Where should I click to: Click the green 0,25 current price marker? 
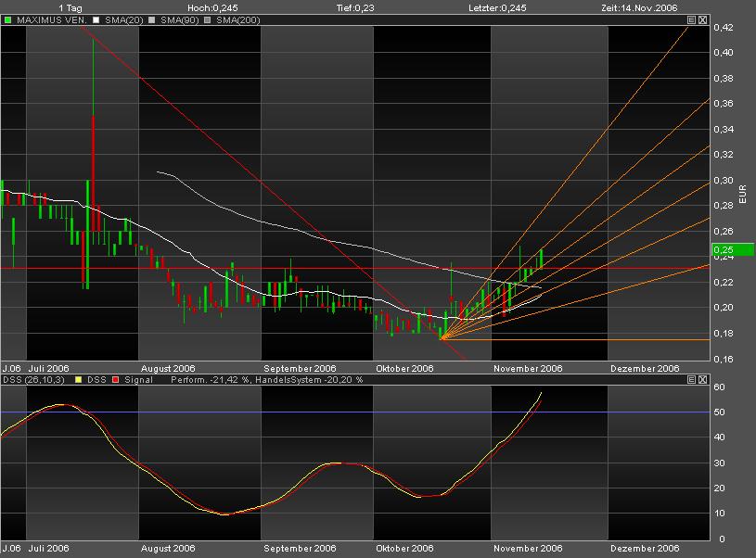[x=733, y=249]
